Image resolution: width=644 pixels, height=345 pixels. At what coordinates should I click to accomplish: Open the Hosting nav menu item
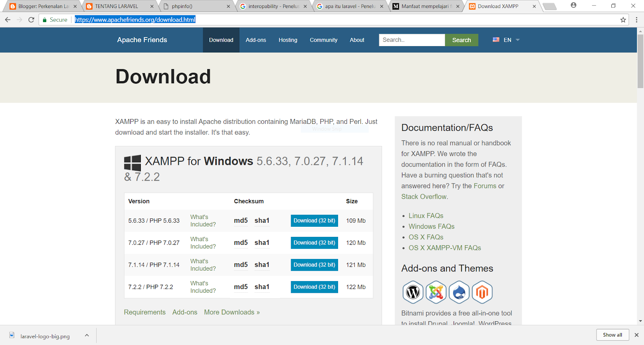(x=288, y=40)
